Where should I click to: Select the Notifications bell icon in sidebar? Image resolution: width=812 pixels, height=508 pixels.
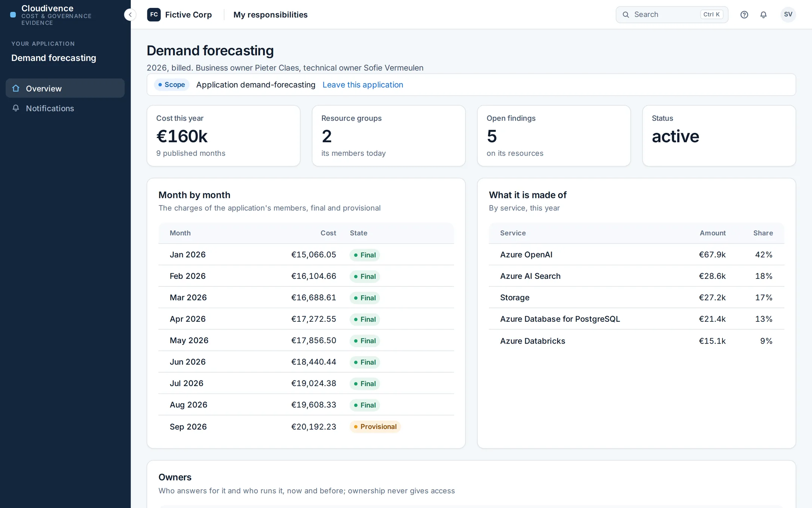click(16, 108)
